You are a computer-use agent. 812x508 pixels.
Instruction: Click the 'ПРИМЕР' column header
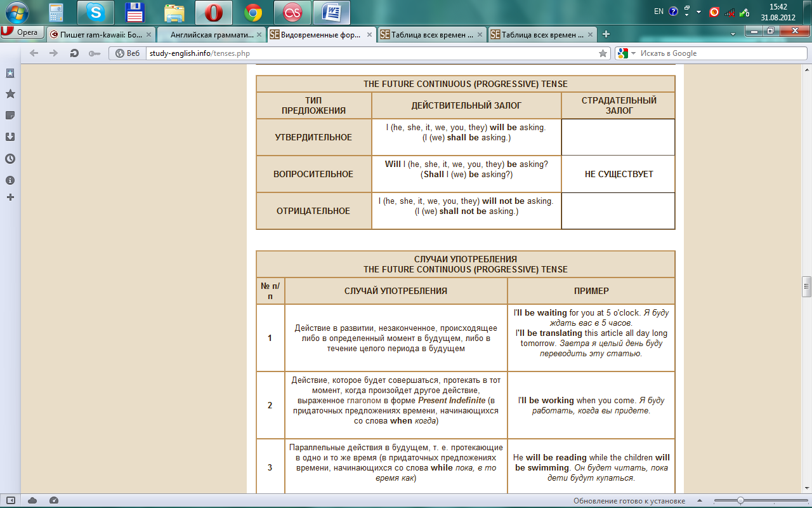pos(591,291)
